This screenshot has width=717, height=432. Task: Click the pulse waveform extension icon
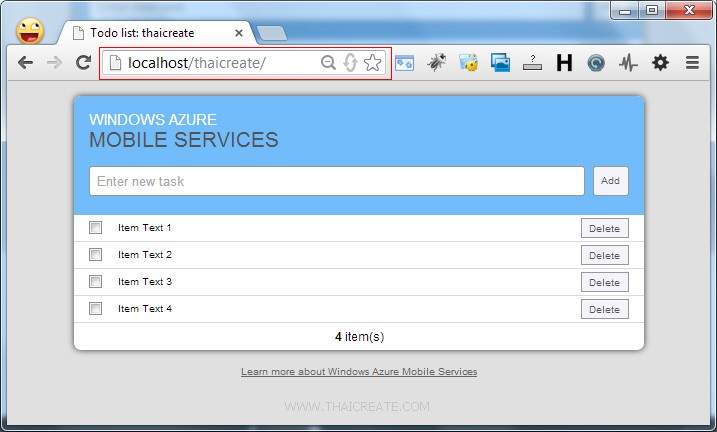point(628,63)
